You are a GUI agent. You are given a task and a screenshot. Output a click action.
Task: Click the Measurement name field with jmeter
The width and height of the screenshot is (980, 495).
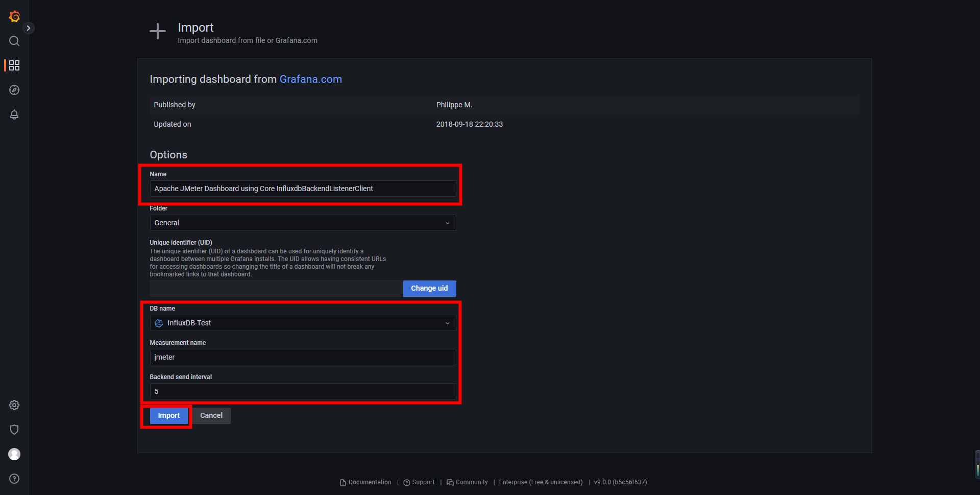coord(303,357)
